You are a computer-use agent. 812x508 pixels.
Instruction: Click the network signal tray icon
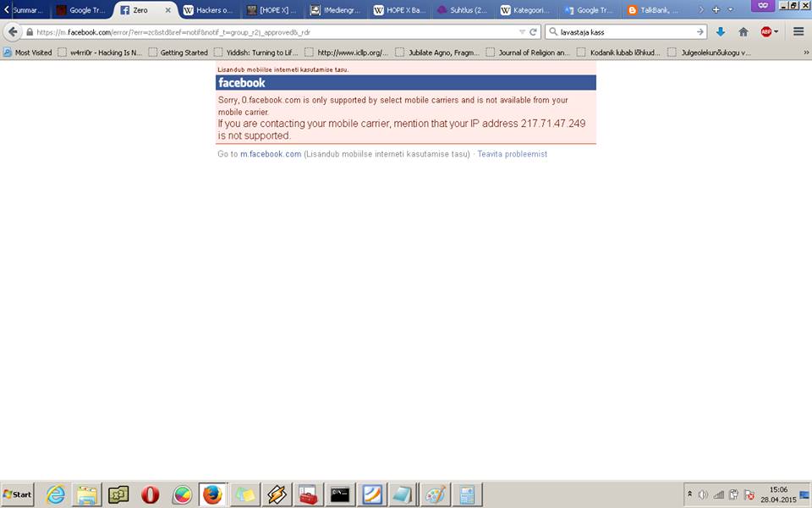(x=718, y=495)
